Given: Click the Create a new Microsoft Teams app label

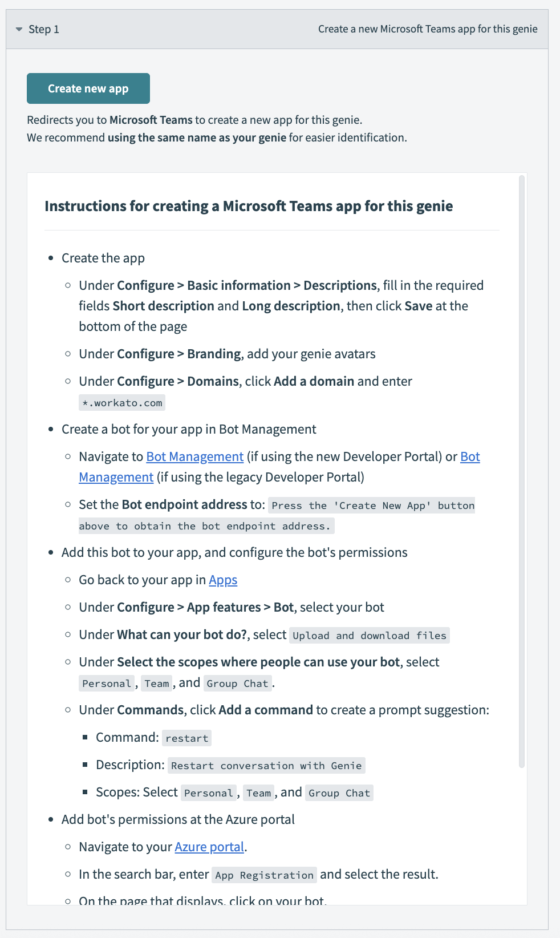Looking at the screenshot, I should [x=428, y=29].
